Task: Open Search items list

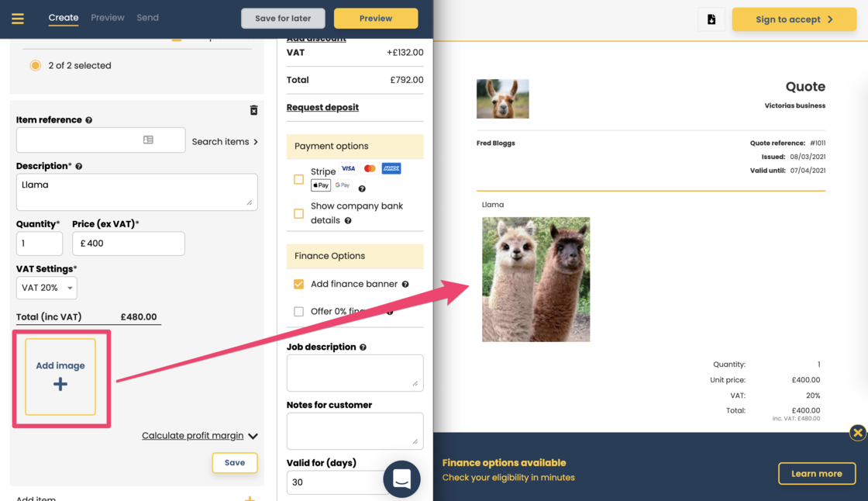Action: click(225, 142)
